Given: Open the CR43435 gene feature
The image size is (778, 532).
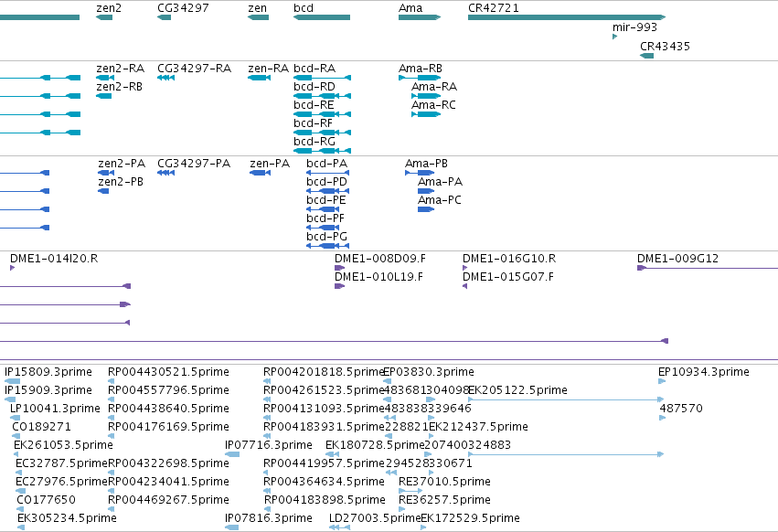Looking at the screenshot, I should click(x=646, y=56).
